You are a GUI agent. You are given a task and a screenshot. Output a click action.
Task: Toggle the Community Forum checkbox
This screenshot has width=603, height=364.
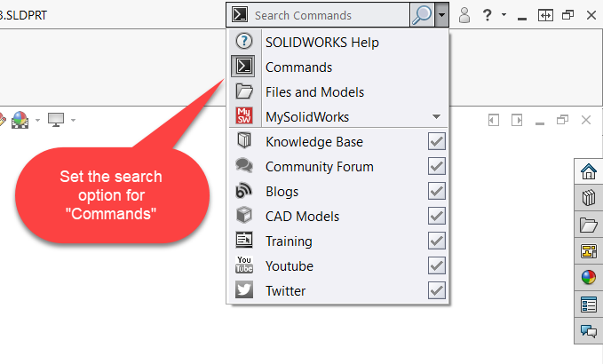436,166
